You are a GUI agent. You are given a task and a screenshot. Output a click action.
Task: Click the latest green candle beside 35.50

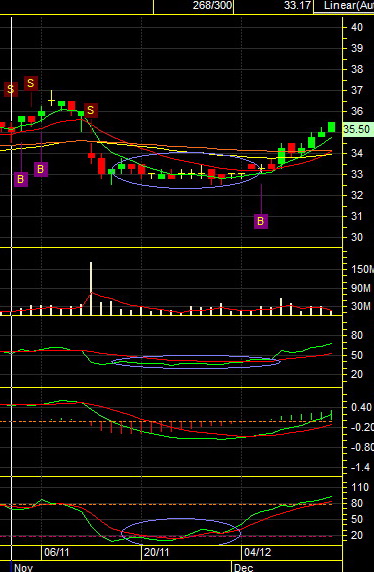coord(331,127)
